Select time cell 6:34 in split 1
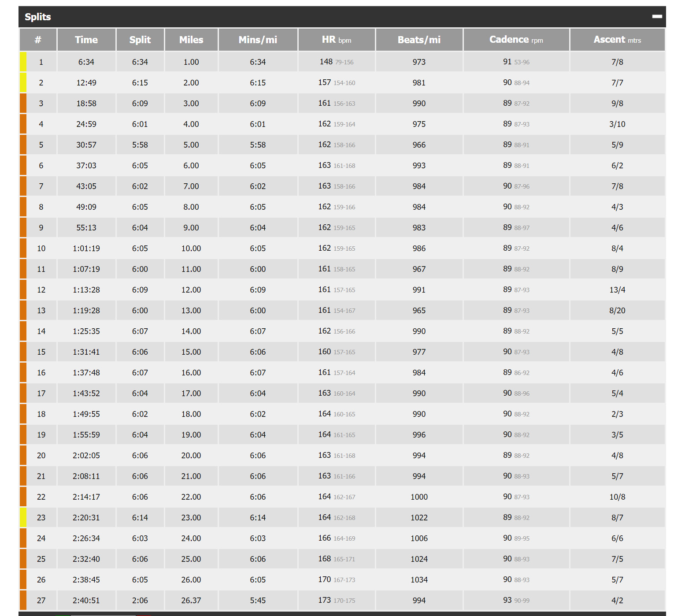This screenshot has height=616, width=674. [x=86, y=62]
